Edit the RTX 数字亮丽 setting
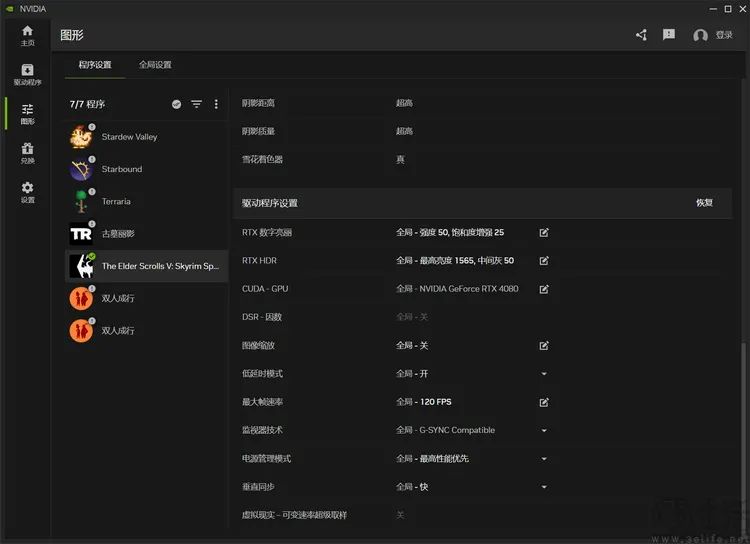The height and width of the screenshot is (544, 750). 544,233
